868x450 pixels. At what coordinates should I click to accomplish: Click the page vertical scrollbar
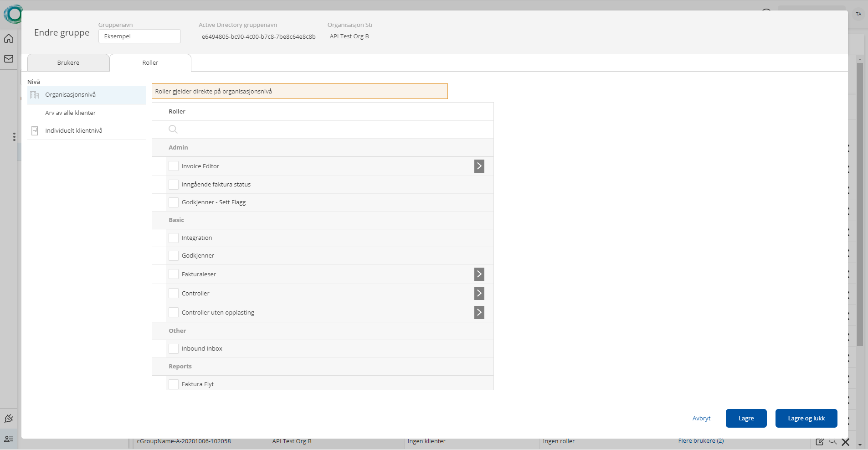click(x=860, y=205)
